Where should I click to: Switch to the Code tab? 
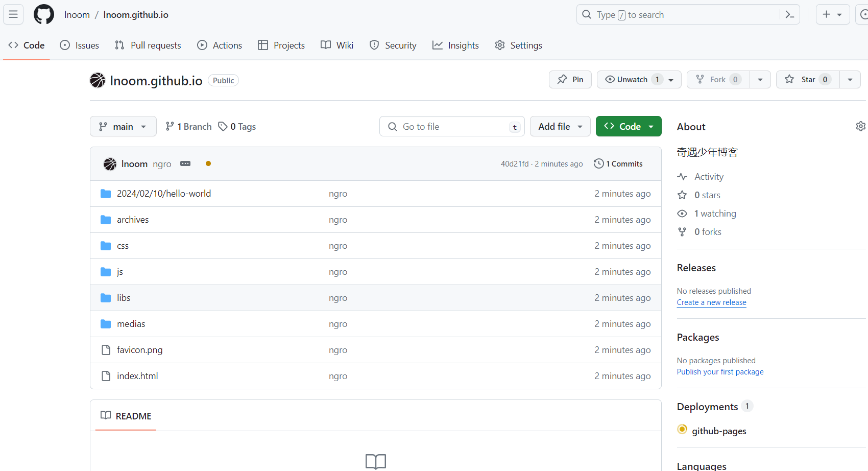[27, 45]
